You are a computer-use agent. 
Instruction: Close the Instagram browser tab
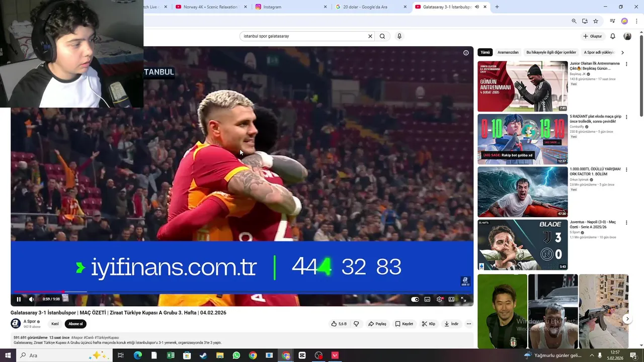click(325, 7)
